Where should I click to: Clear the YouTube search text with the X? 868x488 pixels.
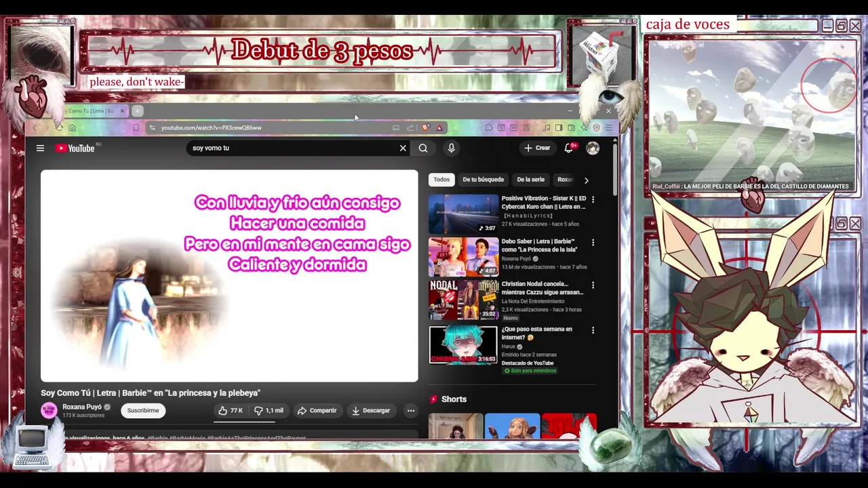coord(403,148)
